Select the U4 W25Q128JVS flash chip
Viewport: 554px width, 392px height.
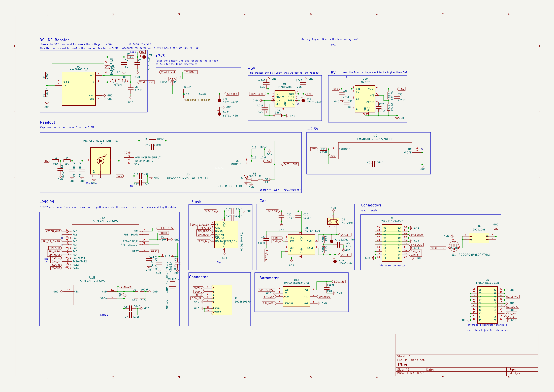coord(226,235)
